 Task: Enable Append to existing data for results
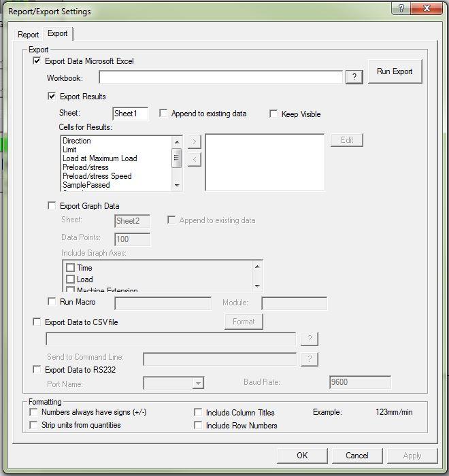tap(163, 114)
